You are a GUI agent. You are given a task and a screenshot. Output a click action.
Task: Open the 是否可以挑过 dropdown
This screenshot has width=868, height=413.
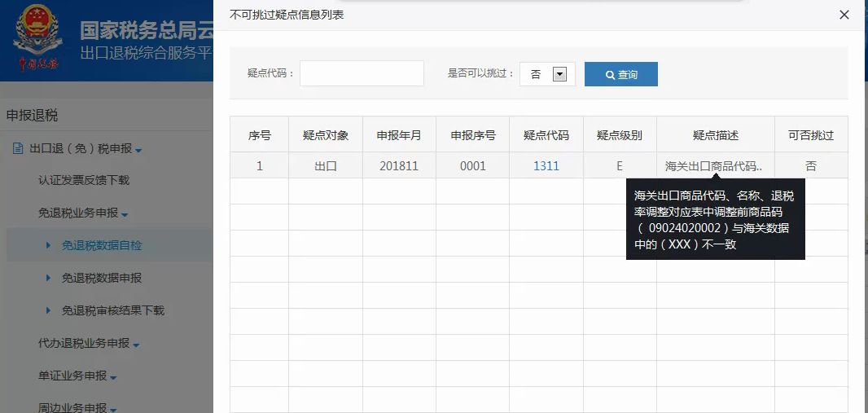[547, 74]
